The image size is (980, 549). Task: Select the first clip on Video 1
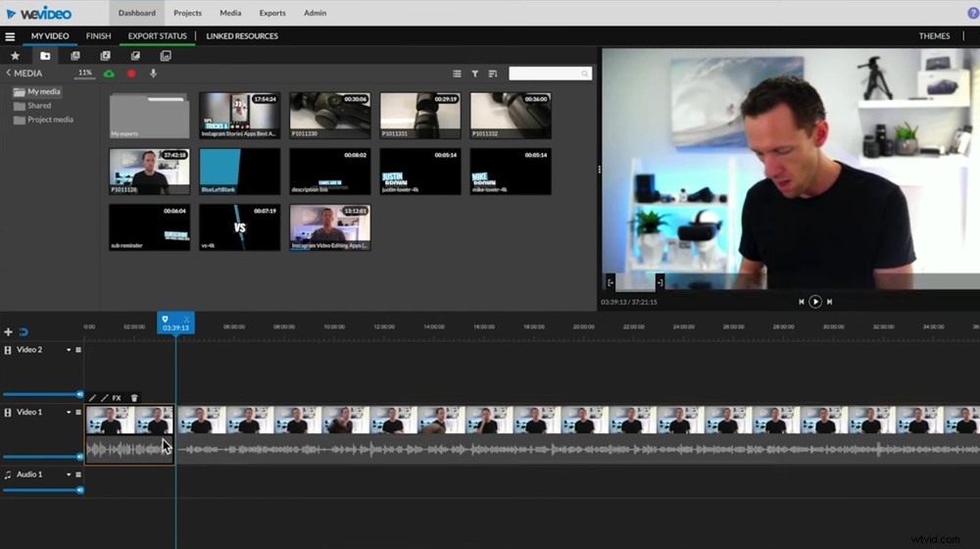[x=129, y=434]
